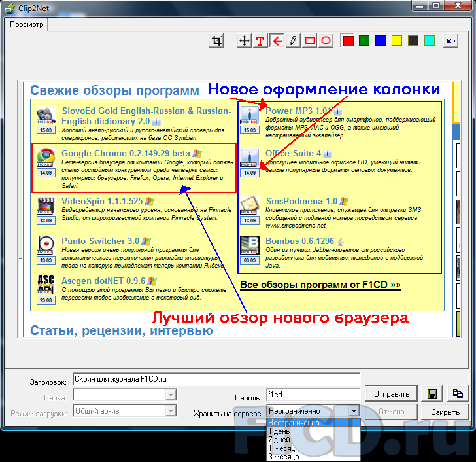This screenshot has width=476, height=462.
Task: Select the Ellipse shape tool
Action: pos(326,41)
